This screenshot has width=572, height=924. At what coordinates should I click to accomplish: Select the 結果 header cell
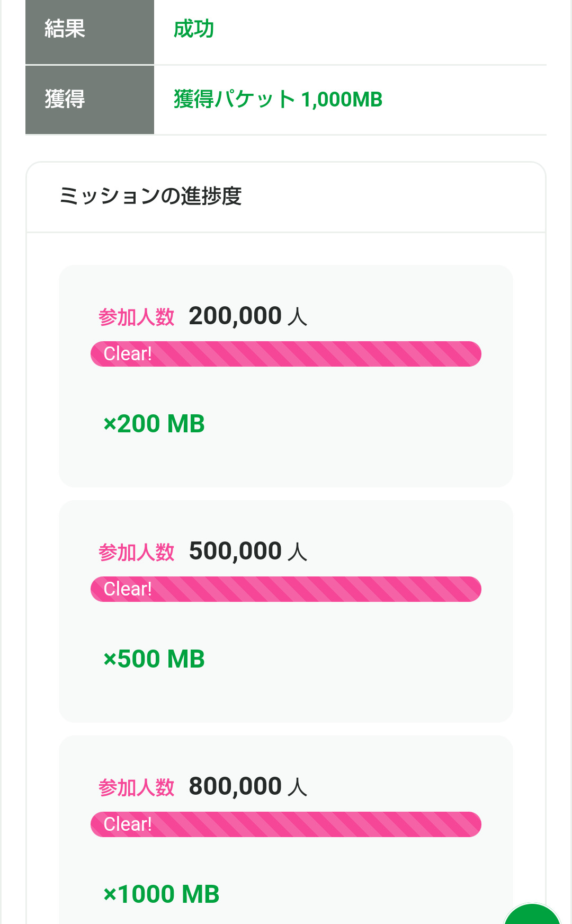(x=90, y=31)
